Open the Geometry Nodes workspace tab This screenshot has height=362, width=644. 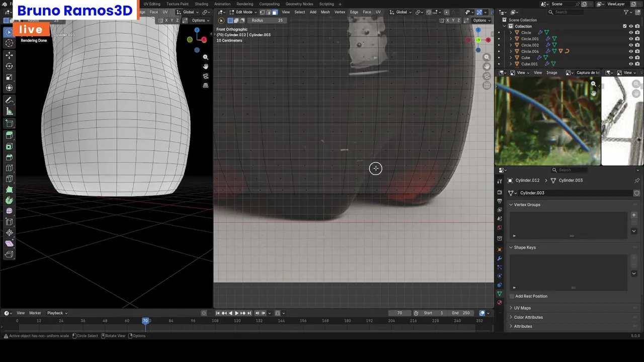[299, 4]
